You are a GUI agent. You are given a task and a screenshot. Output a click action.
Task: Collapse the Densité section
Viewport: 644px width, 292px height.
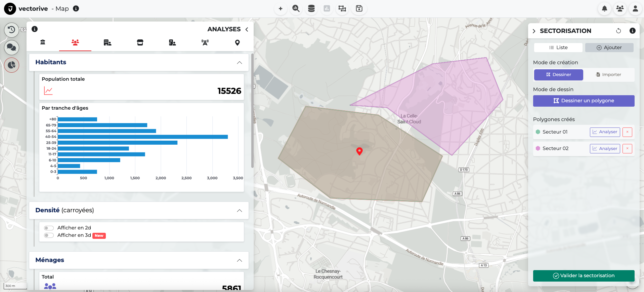239,211
